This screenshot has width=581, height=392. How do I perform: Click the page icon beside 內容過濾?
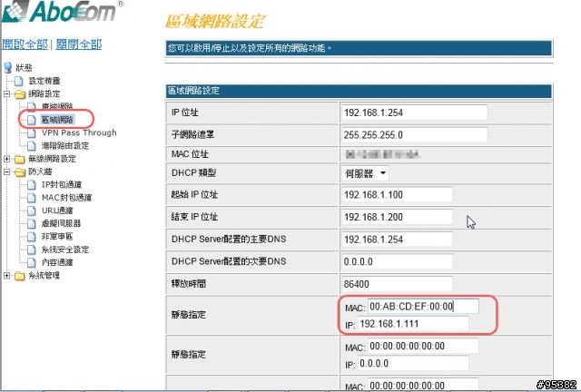[32, 262]
